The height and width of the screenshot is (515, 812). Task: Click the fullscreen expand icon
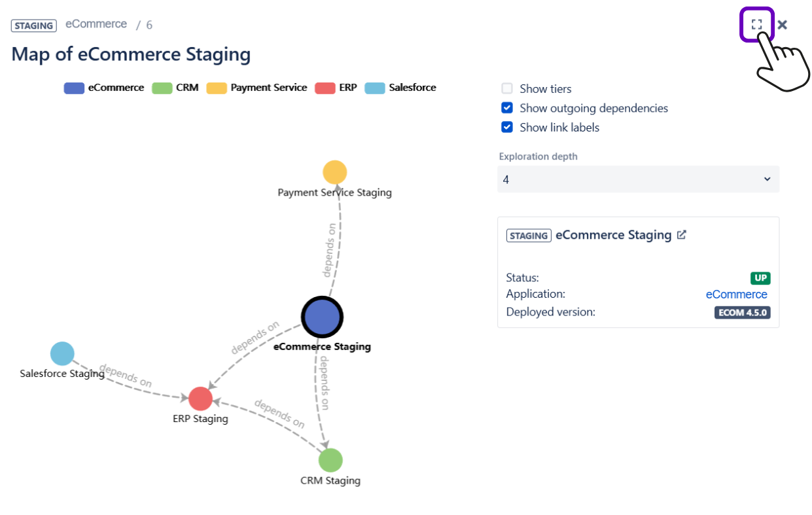click(756, 25)
